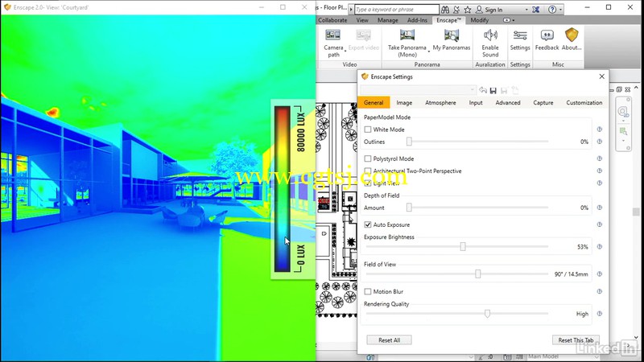Close the Enscape Settings dialog

(601, 76)
